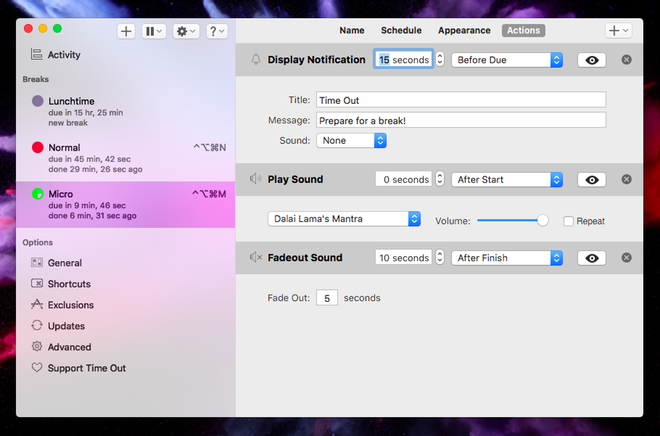This screenshot has height=436, width=660.
Task: Expand the Dalai Lama's Mantra sound dropdown
Action: pyautogui.click(x=344, y=219)
